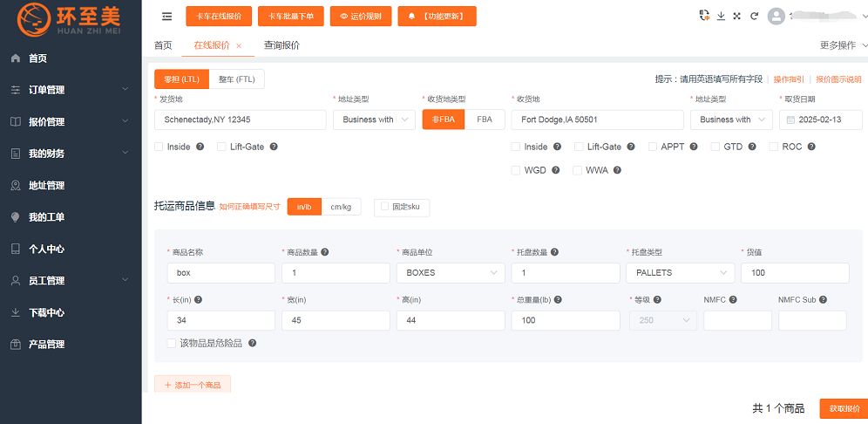Toggle fullscreen with the expand icon
Viewport: 868px width, 424px height.
click(737, 16)
